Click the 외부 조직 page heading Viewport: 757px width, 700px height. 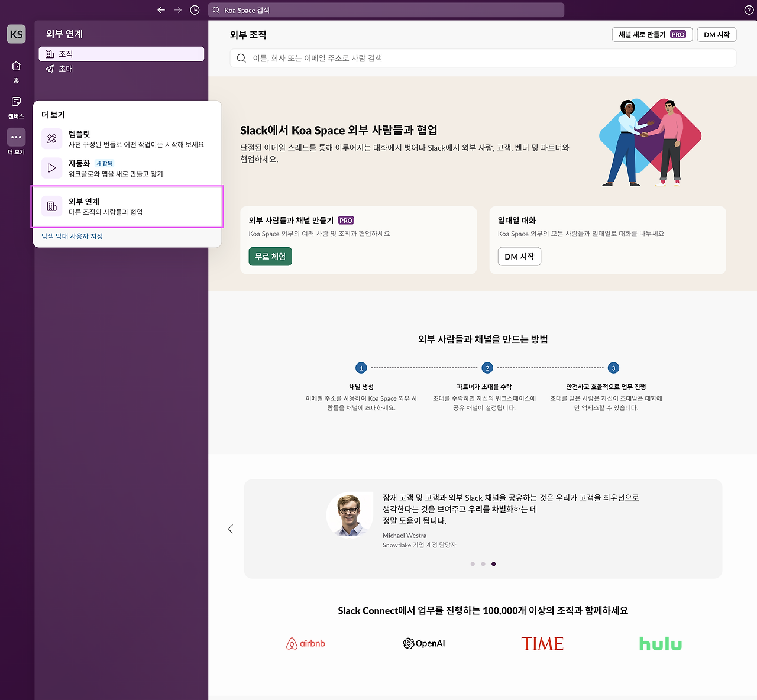[248, 35]
